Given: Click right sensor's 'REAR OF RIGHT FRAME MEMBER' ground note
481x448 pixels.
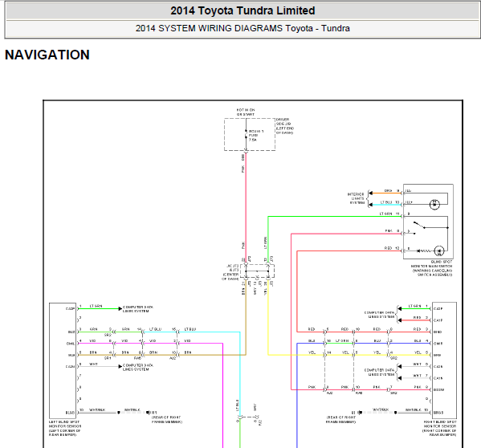Looking at the screenshot, I should coord(340,419).
